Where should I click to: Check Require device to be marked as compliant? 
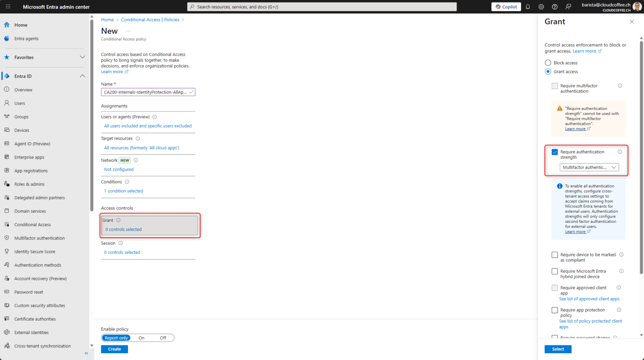[555, 254]
